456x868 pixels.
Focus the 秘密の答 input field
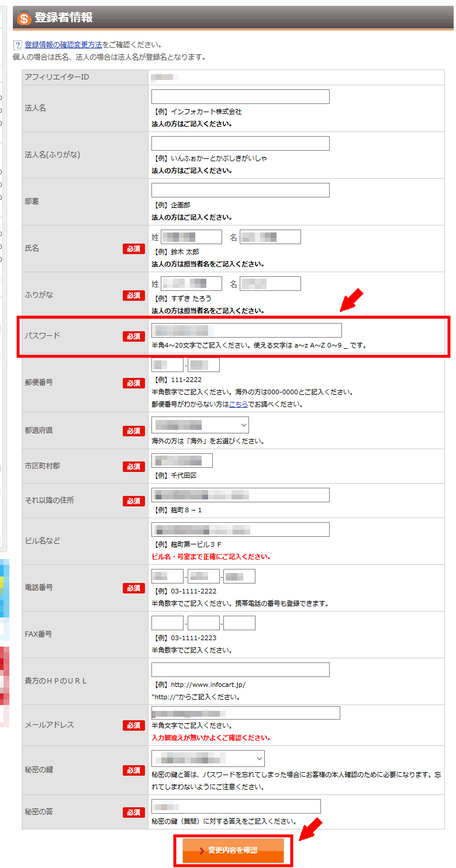[x=236, y=807]
